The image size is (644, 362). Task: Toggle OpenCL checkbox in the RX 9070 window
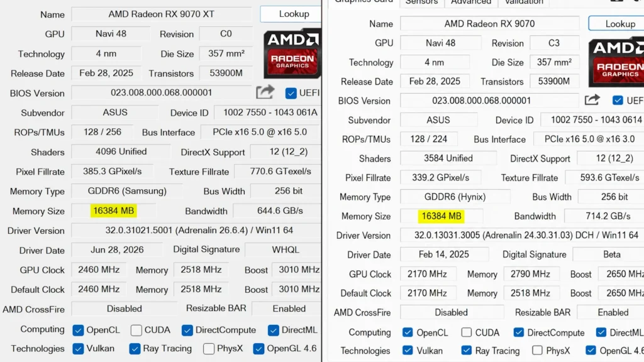tap(408, 332)
